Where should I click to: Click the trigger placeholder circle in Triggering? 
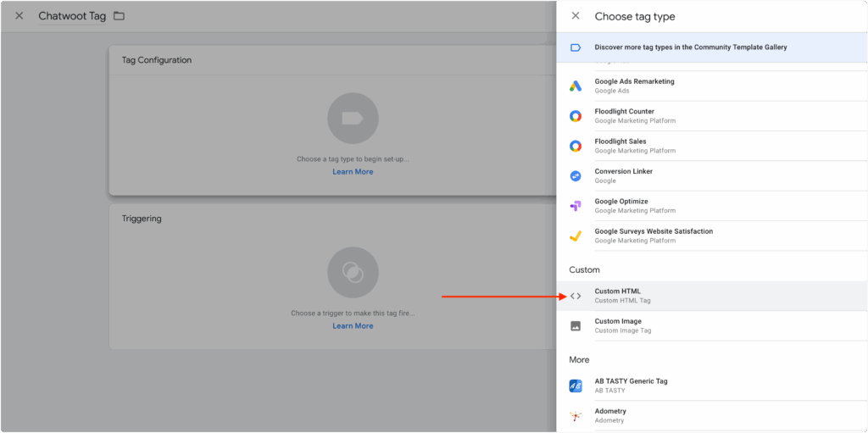pos(353,272)
